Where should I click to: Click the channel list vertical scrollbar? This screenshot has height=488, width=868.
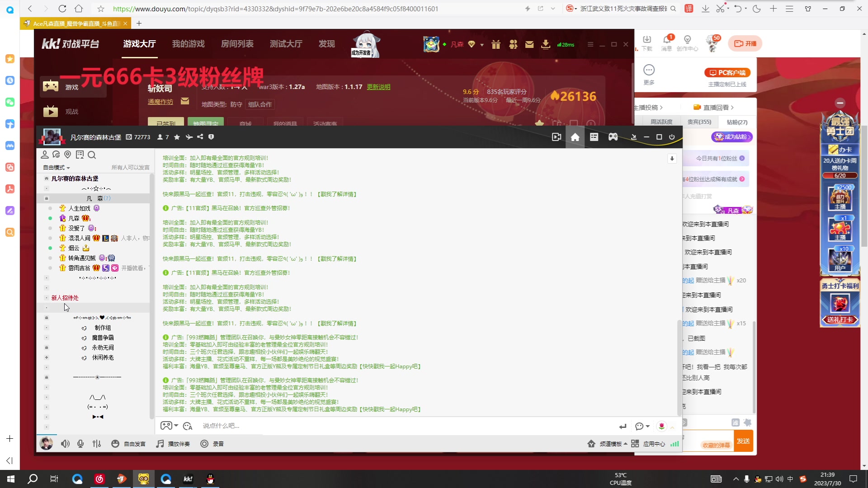[x=152, y=296]
